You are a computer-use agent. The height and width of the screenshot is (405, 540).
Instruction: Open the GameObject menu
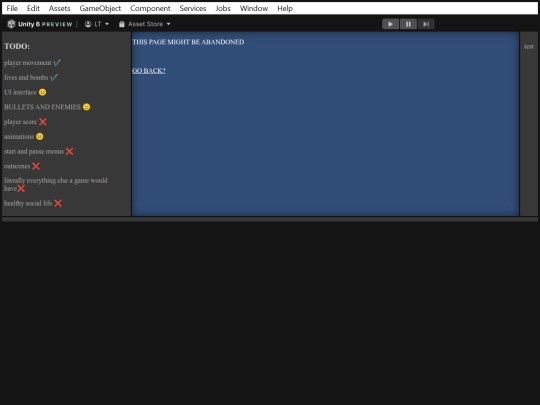[x=100, y=8]
